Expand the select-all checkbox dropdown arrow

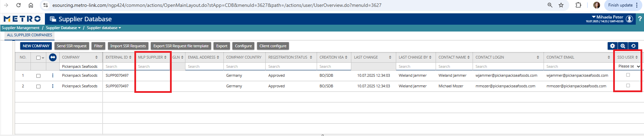(43, 58)
